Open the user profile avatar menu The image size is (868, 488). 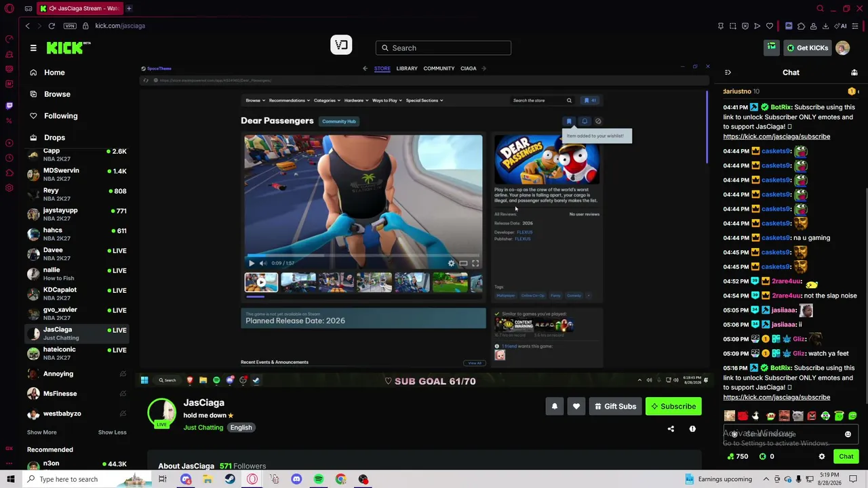[x=843, y=48]
